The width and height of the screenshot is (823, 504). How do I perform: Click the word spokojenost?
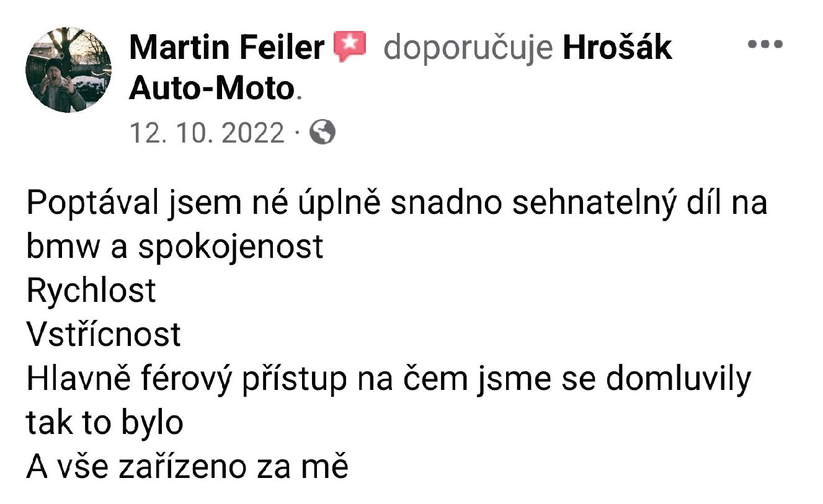230,247
